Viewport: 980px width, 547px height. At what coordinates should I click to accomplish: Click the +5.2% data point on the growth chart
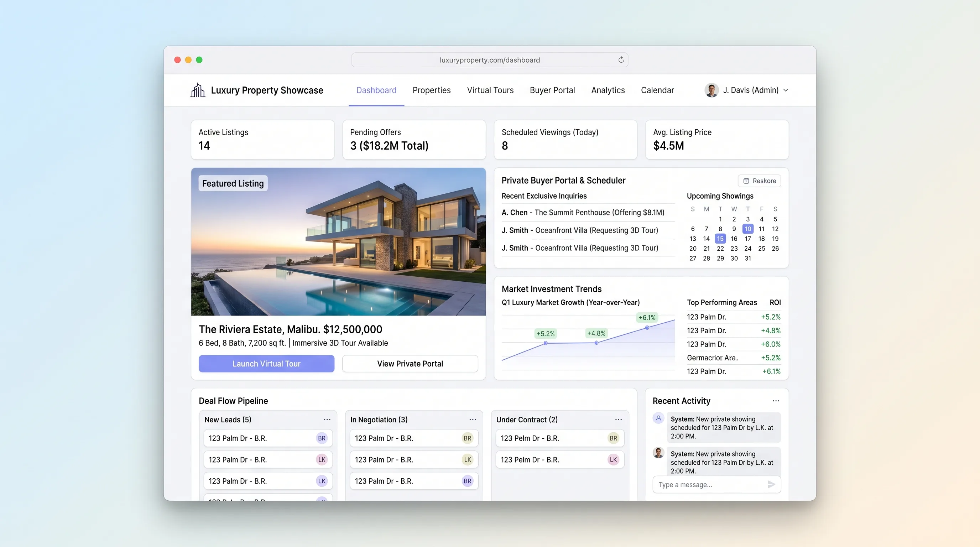pyautogui.click(x=545, y=343)
